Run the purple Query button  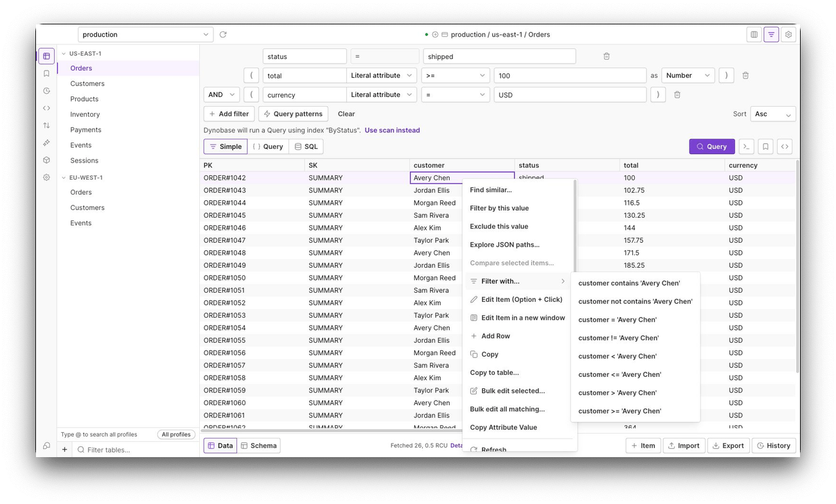pos(711,146)
